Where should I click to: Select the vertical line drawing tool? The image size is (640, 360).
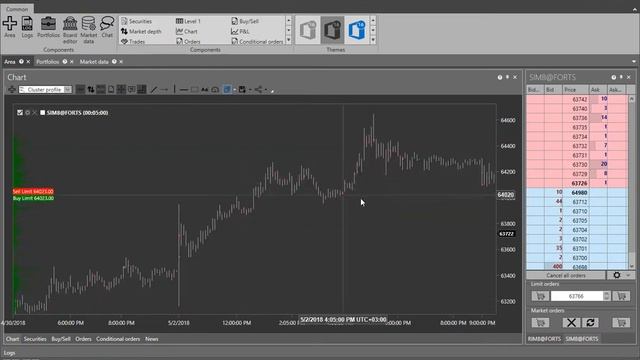[x=174, y=89]
